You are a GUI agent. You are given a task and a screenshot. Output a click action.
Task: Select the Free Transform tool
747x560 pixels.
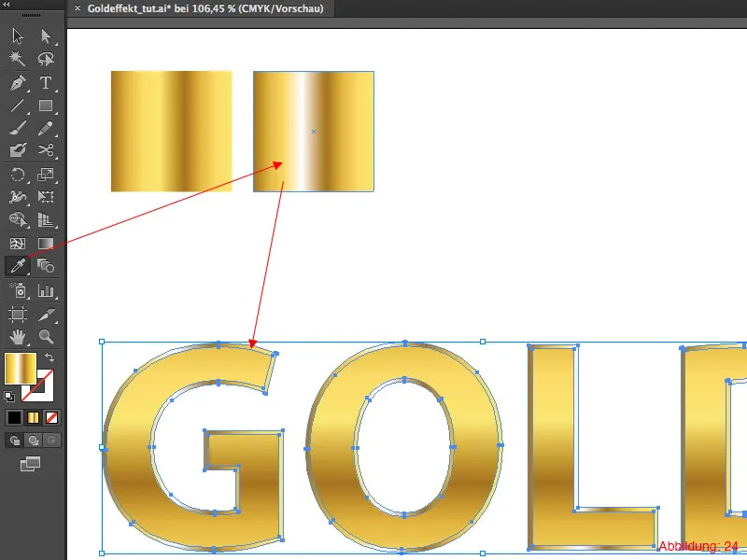pyautogui.click(x=46, y=197)
